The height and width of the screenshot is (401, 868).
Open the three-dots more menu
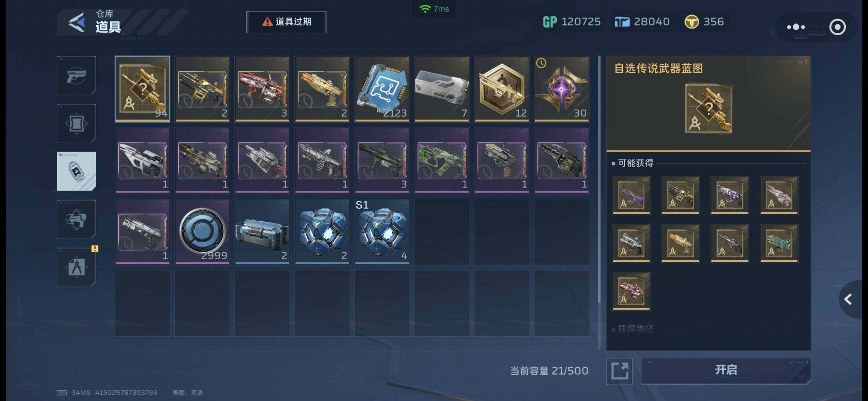pyautogui.click(x=796, y=27)
